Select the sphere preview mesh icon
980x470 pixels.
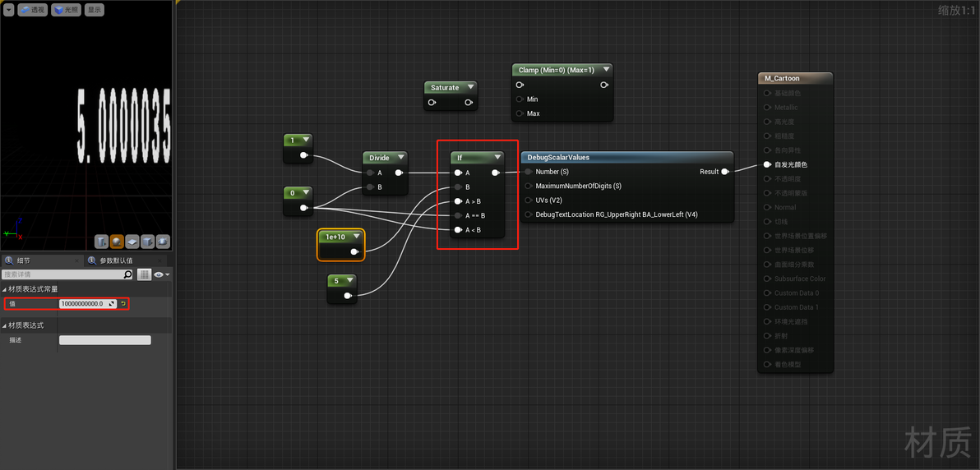pyautogui.click(x=117, y=242)
